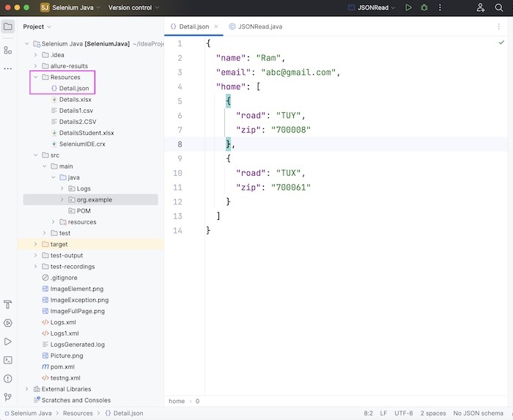Open the Version control dropdown
513x420 pixels.
point(133,7)
